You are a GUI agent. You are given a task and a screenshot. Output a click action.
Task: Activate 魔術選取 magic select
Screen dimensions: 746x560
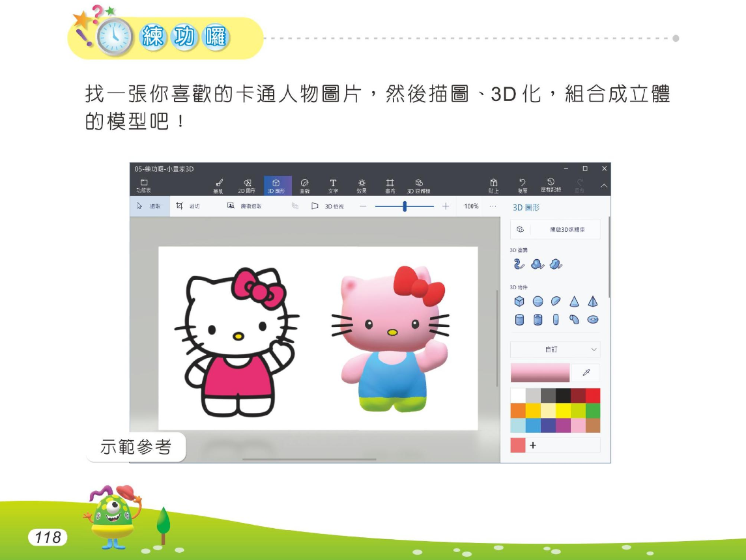244,206
